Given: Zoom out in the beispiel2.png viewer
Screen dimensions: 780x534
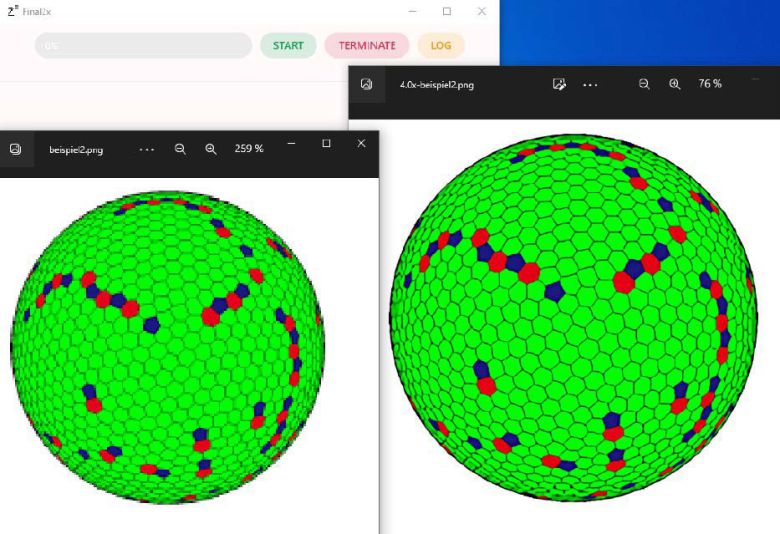Looking at the screenshot, I should pos(180,149).
